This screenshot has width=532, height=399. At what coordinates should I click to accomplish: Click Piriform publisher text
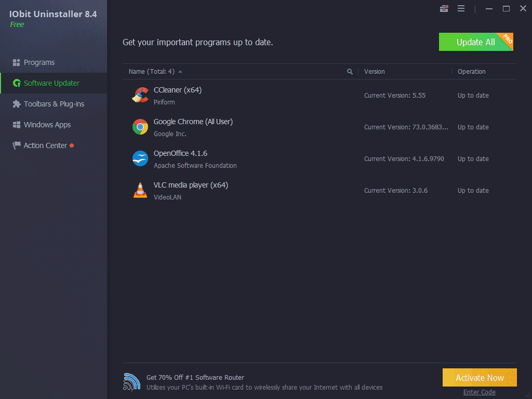(x=164, y=102)
